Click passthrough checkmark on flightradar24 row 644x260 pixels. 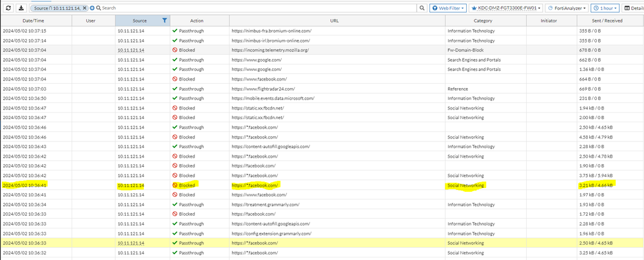pyautogui.click(x=175, y=88)
